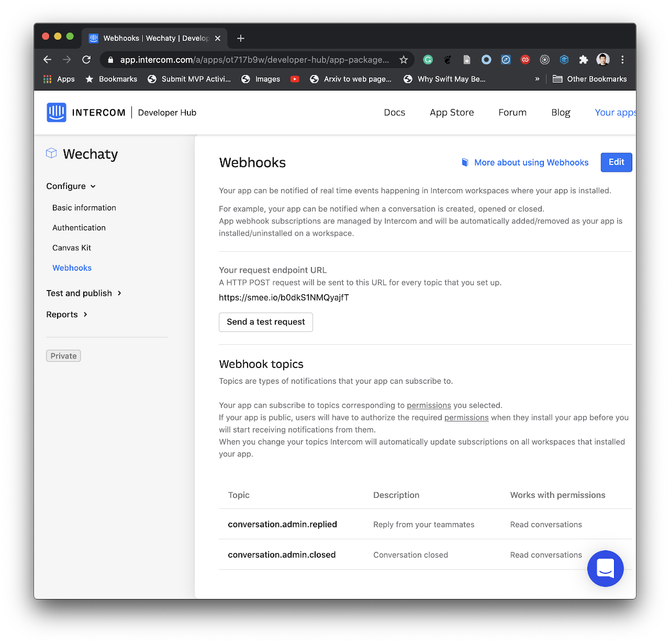
Task: Open Chrome's three-dot menu
Action: 622,60
